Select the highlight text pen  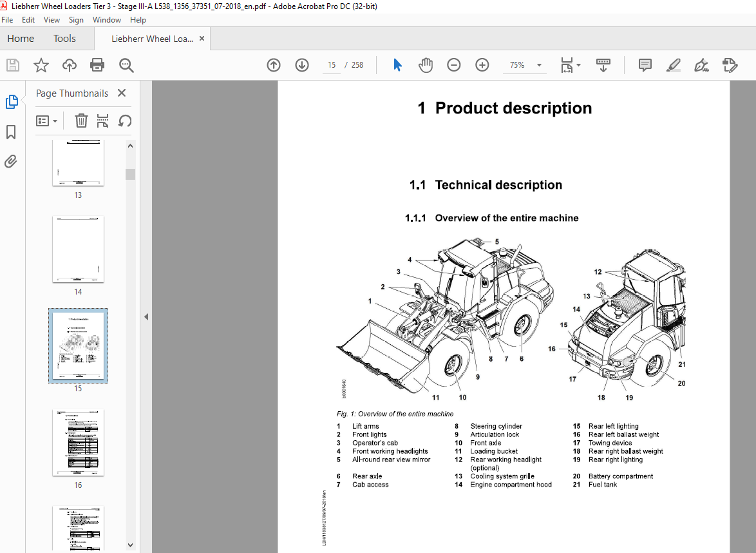coord(673,65)
